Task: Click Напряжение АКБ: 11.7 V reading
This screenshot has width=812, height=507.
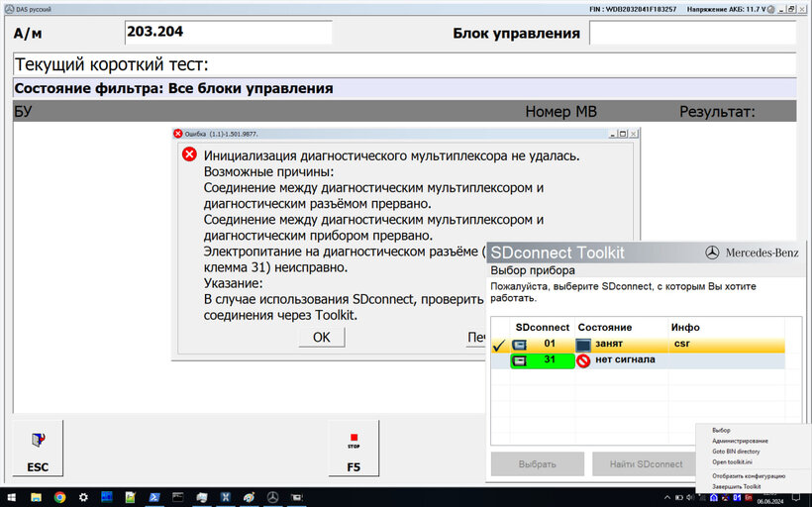Action: coord(726,9)
